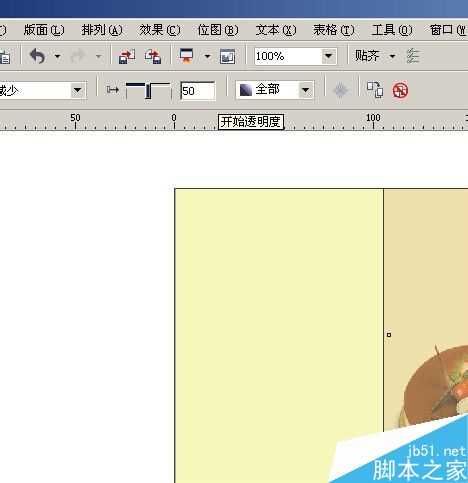Open the 位图(B) menu
This screenshot has height=483, width=468.
218,30
